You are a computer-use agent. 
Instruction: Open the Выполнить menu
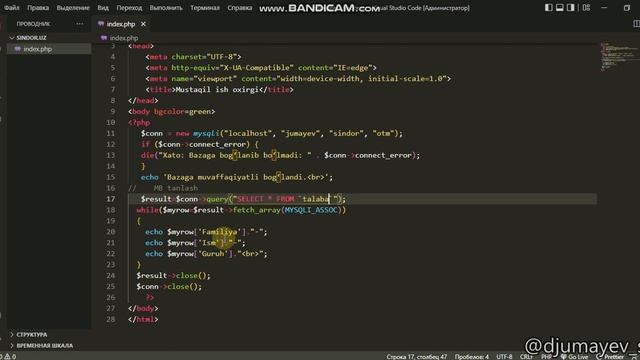pyautogui.click(x=166, y=8)
